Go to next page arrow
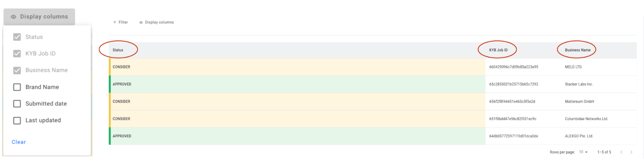644x167 pixels. point(631,152)
